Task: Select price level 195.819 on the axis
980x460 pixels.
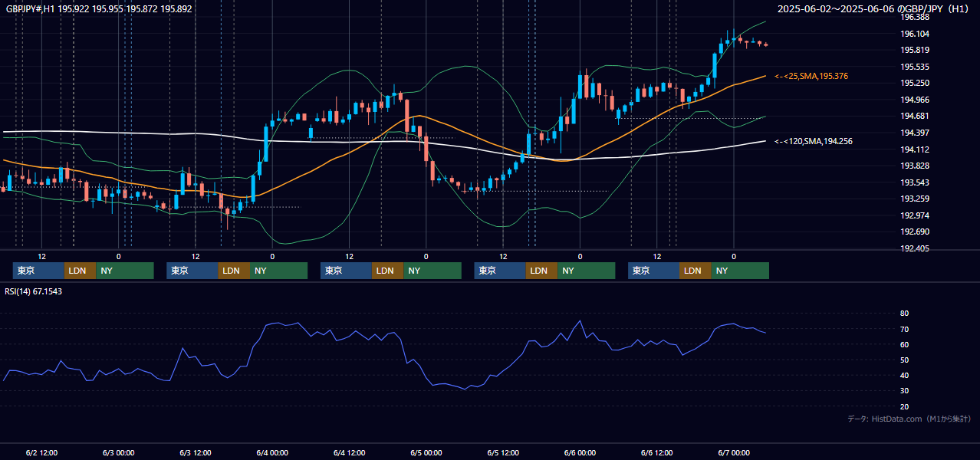Action: coord(915,50)
